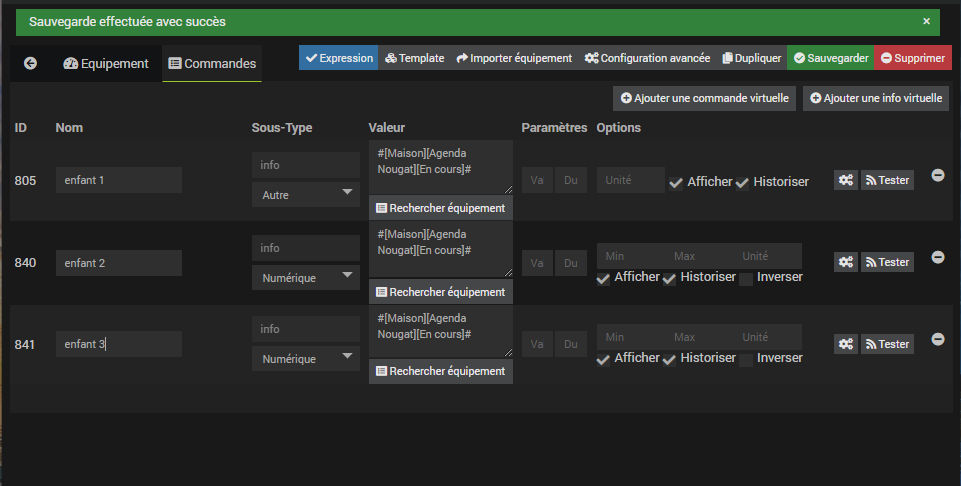961x486 pixels.
Task: Remove command enfant 2 with minus icon
Action: coord(938,257)
